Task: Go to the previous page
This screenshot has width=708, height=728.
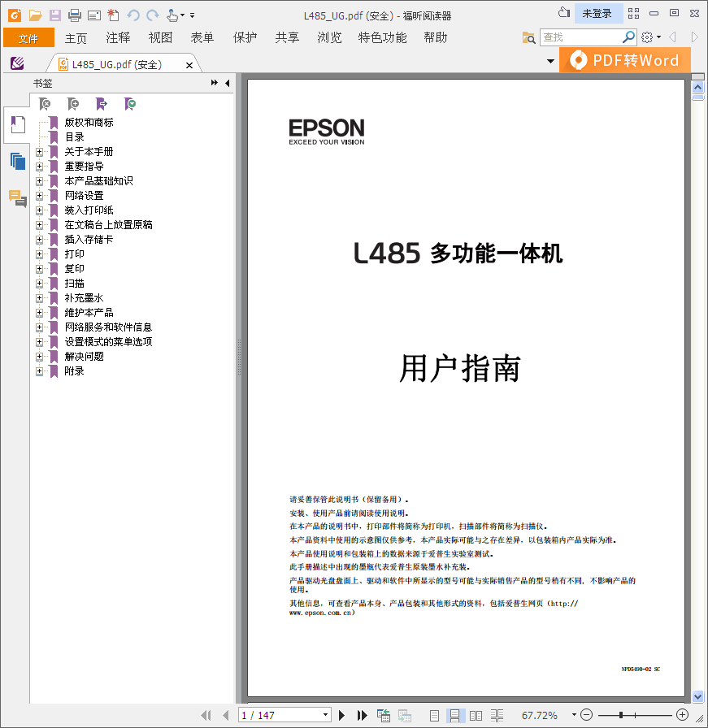Action: (x=226, y=716)
